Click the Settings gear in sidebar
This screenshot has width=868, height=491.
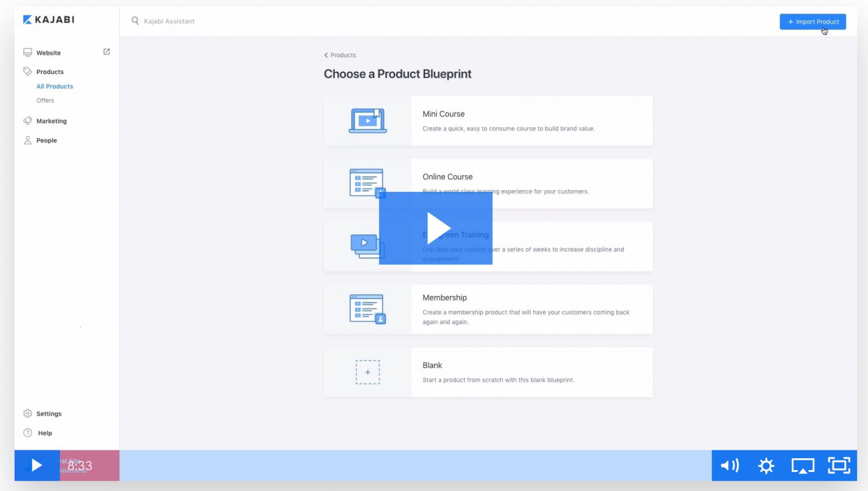point(28,414)
